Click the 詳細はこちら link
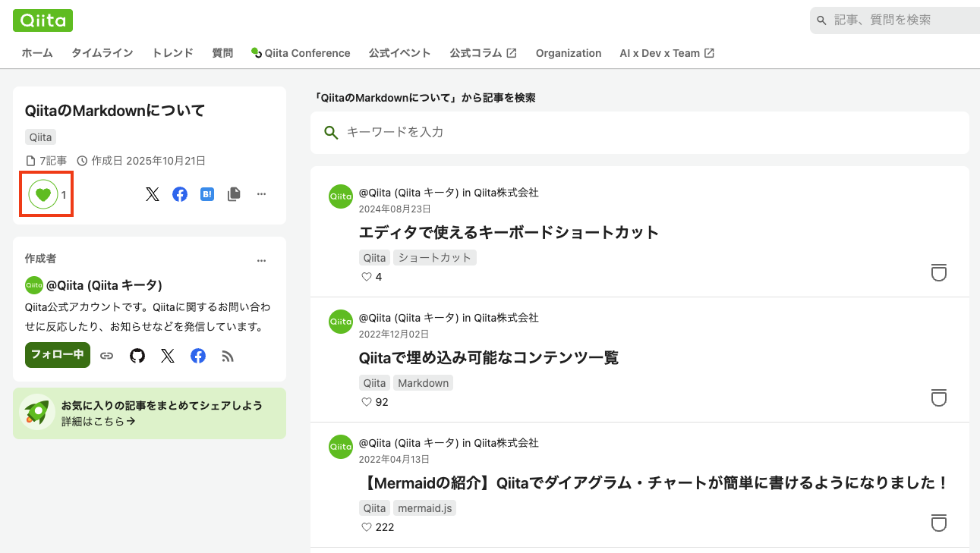The width and height of the screenshot is (980, 553). [x=99, y=421]
